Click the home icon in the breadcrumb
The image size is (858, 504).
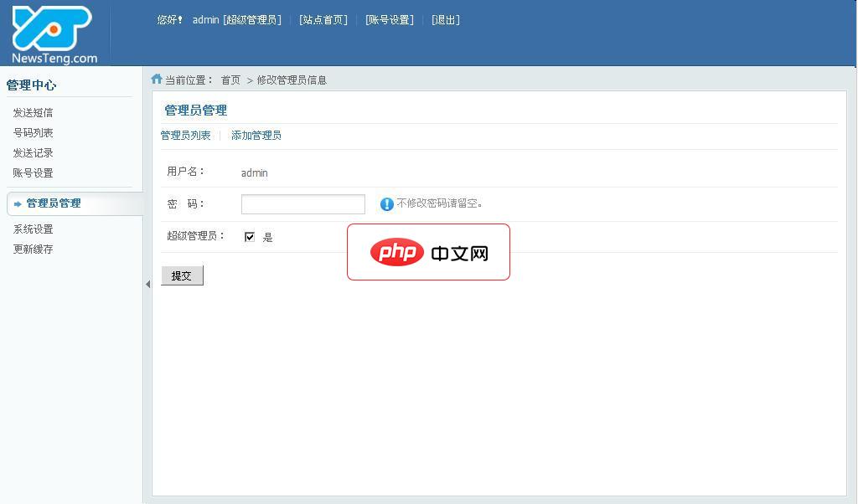[157, 79]
